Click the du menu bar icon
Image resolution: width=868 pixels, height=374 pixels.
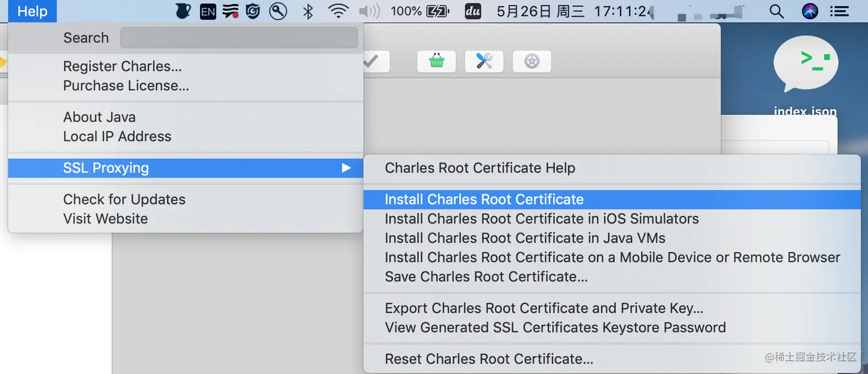pyautogui.click(x=472, y=11)
